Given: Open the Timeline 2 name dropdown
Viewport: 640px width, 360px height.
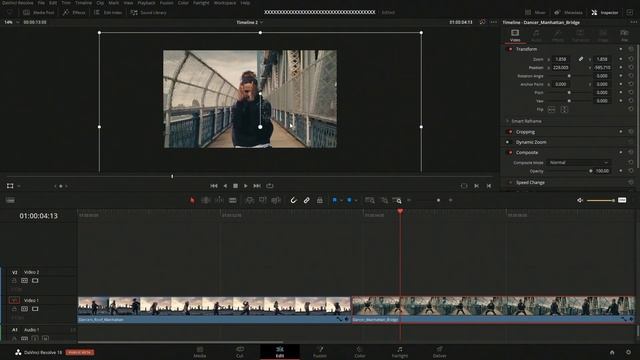Looking at the screenshot, I should [249, 22].
